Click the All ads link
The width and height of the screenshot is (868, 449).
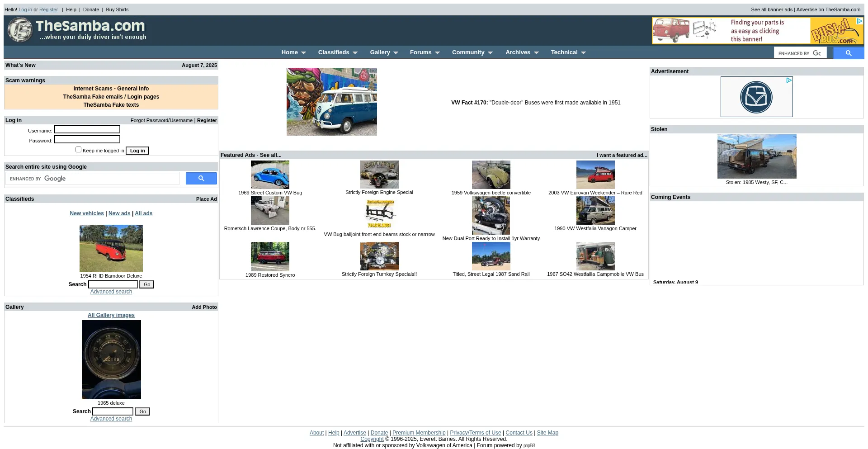143,213
